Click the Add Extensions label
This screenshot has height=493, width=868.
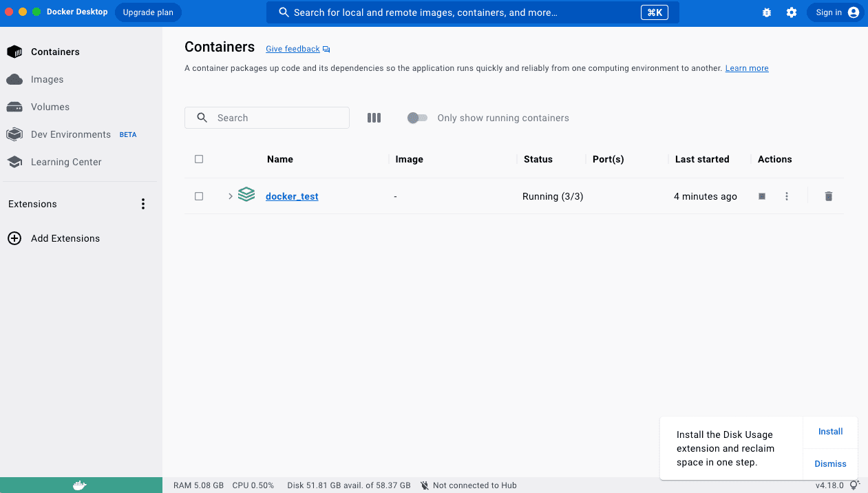point(65,238)
